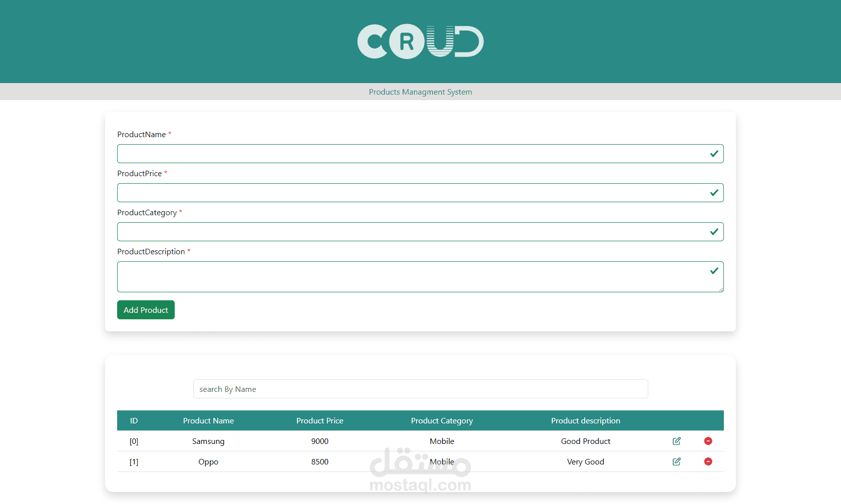This screenshot has width=841, height=504.
Task: Click the ID column header
Action: 134,421
